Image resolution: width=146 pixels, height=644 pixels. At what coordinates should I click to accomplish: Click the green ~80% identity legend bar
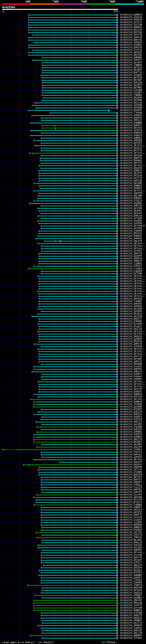101,4
